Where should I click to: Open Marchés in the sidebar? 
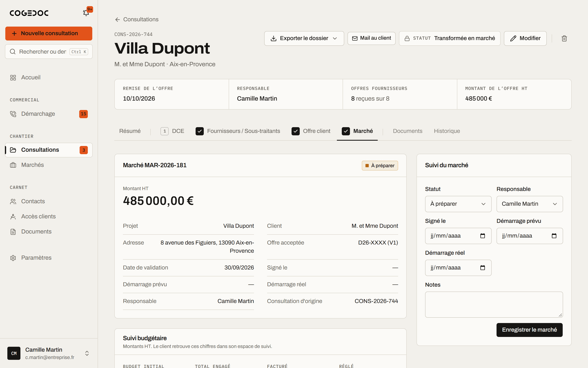pyautogui.click(x=49, y=165)
